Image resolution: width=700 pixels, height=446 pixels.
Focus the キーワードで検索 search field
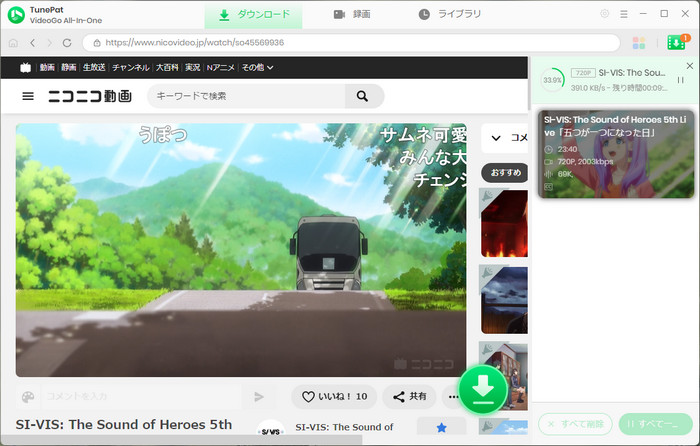(246, 96)
